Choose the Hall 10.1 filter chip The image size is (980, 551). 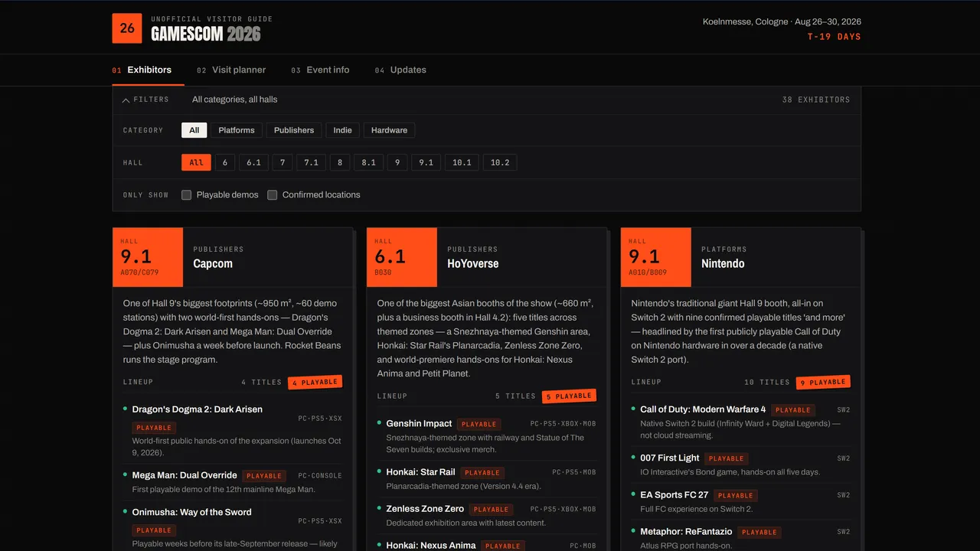[x=462, y=162]
